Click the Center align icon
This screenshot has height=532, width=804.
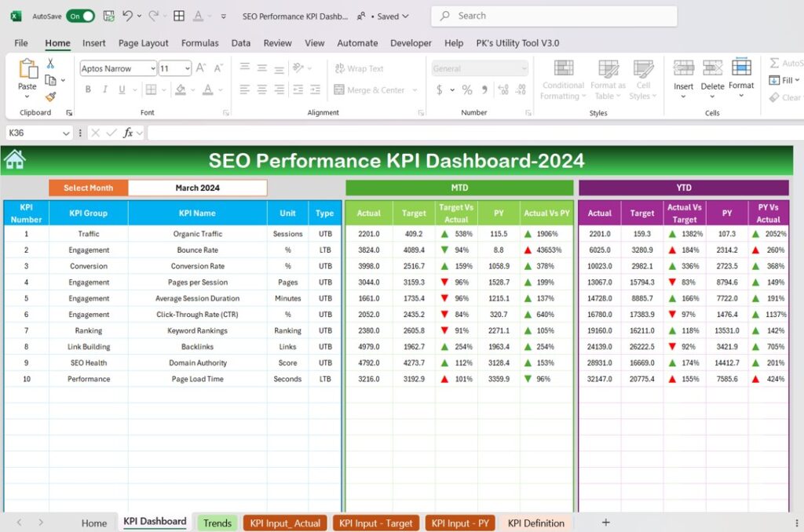click(x=262, y=89)
